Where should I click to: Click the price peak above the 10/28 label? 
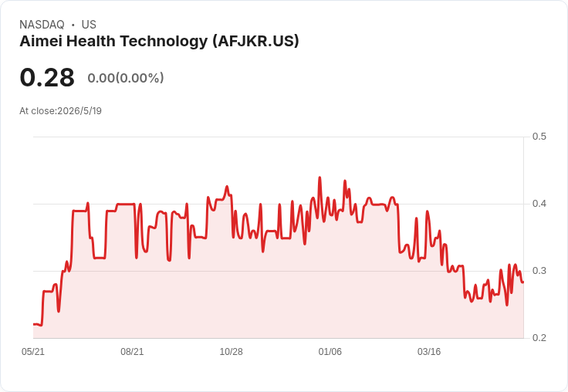click(x=227, y=186)
